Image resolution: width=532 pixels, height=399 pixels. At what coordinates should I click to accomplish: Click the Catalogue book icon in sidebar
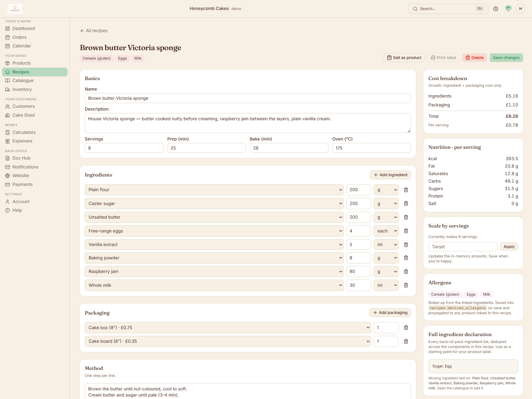point(7,81)
